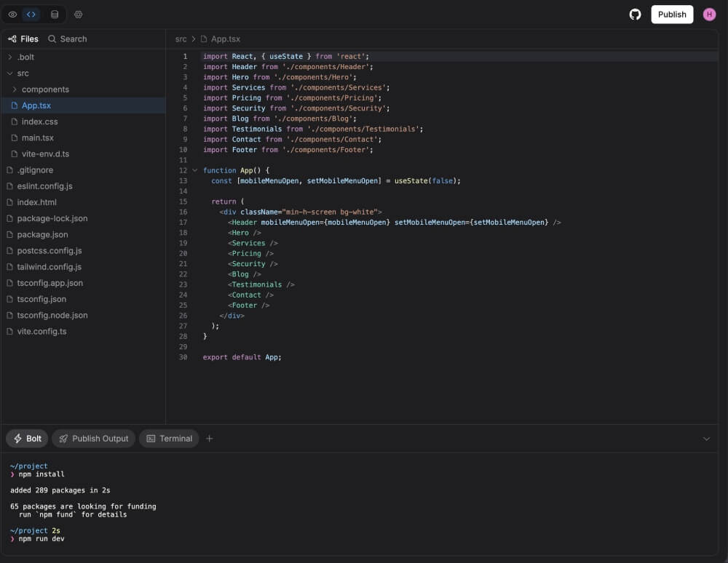This screenshot has height=563, width=728.
Task: Switch to code view icon
Action: coord(31,15)
